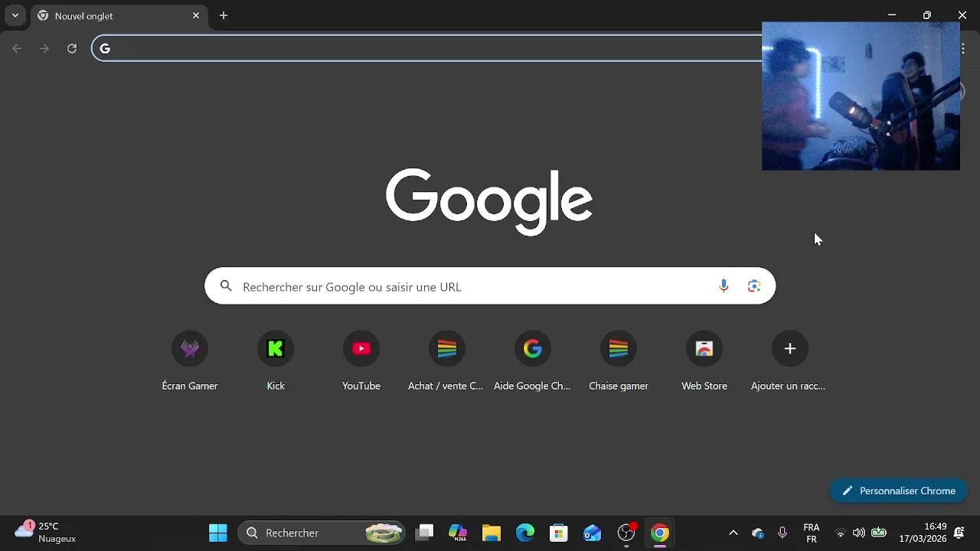The image size is (980, 551).
Task: Launch Microsoft 365 Copilot from taskbar
Action: click(x=458, y=533)
